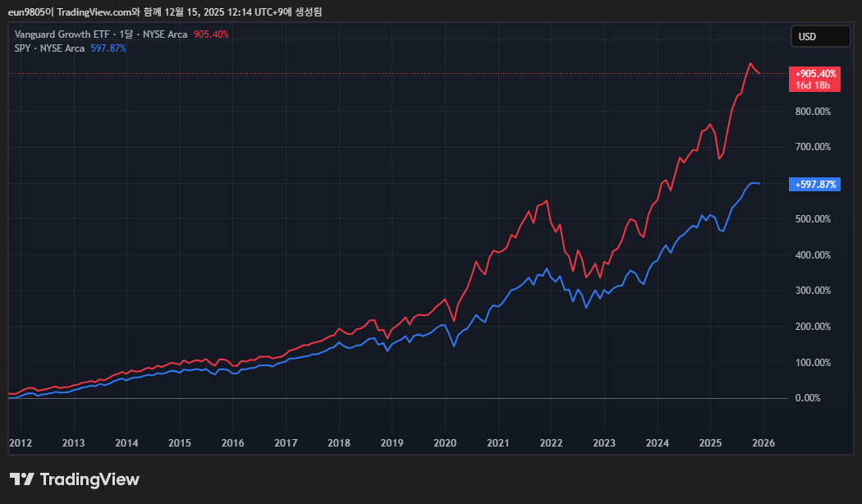Click the 700.00% axis label

[813, 147]
